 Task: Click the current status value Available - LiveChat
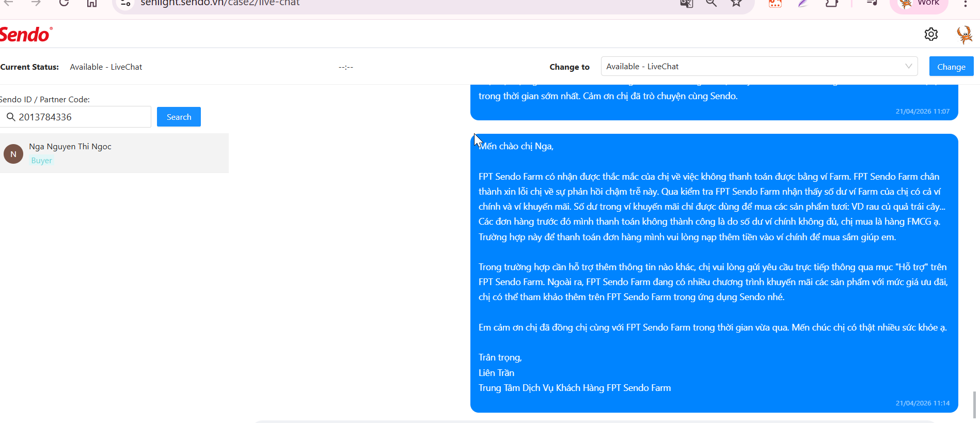[106, 67]
